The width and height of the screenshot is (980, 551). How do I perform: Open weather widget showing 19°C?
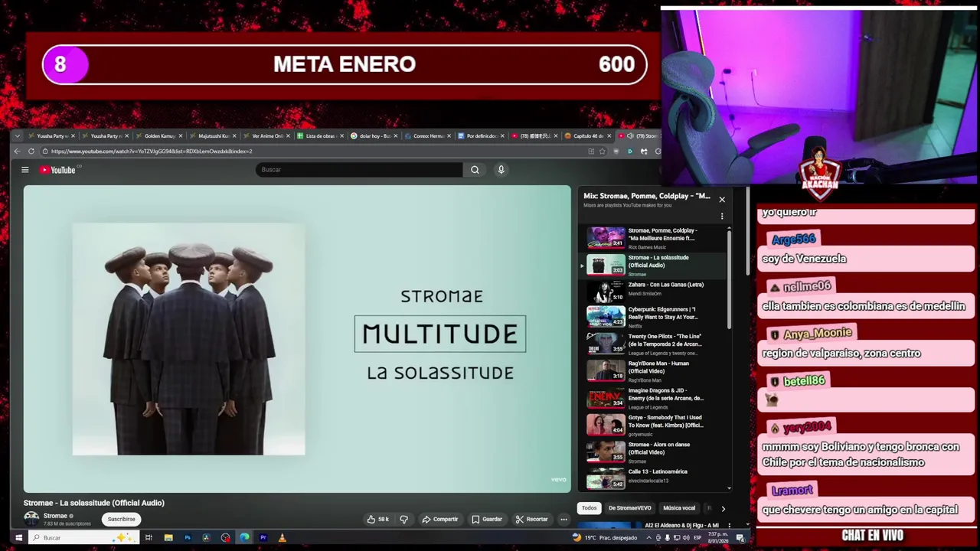pyautogui.click(x=605, y=538)
